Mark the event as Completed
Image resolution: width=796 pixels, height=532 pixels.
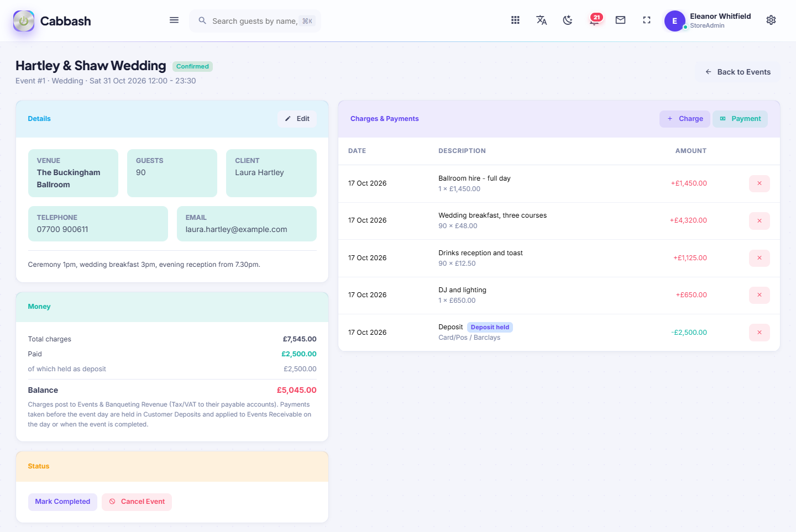[62, 502]
